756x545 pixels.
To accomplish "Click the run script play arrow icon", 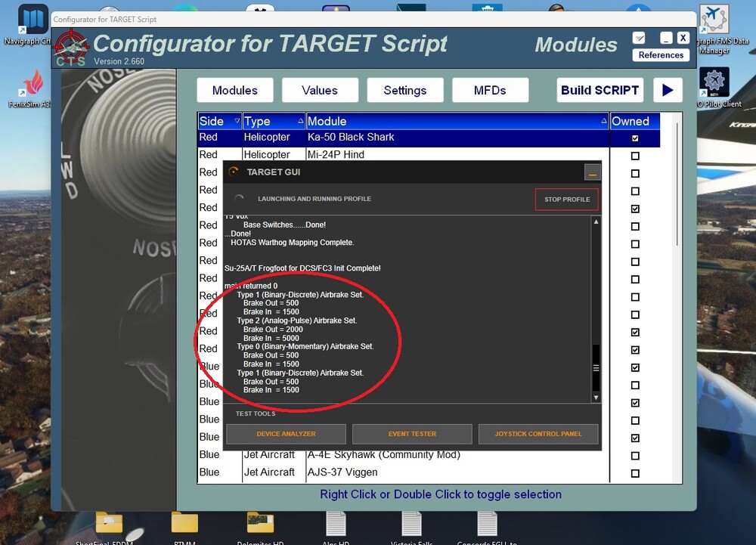I will point(668,90).
